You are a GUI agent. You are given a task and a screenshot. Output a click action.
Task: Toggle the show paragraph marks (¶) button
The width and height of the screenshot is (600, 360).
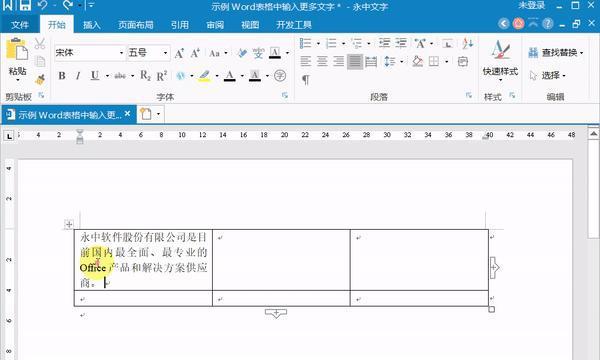click(305, 80)
